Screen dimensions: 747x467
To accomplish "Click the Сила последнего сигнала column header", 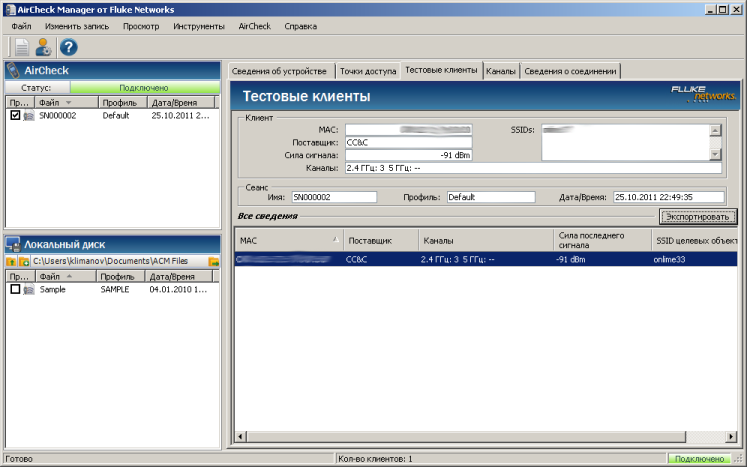I will (x=602, y=240).
